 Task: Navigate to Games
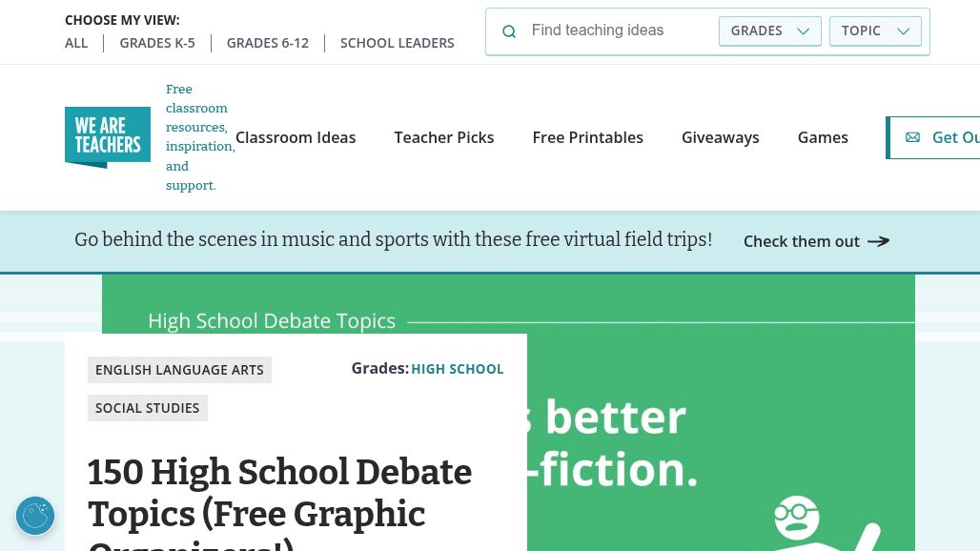[x=823, y=137]
